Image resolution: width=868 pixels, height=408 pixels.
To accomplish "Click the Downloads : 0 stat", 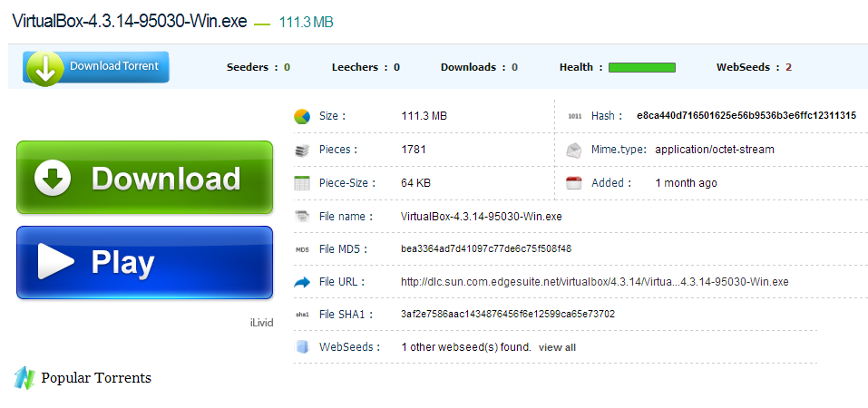I will 480,67.
